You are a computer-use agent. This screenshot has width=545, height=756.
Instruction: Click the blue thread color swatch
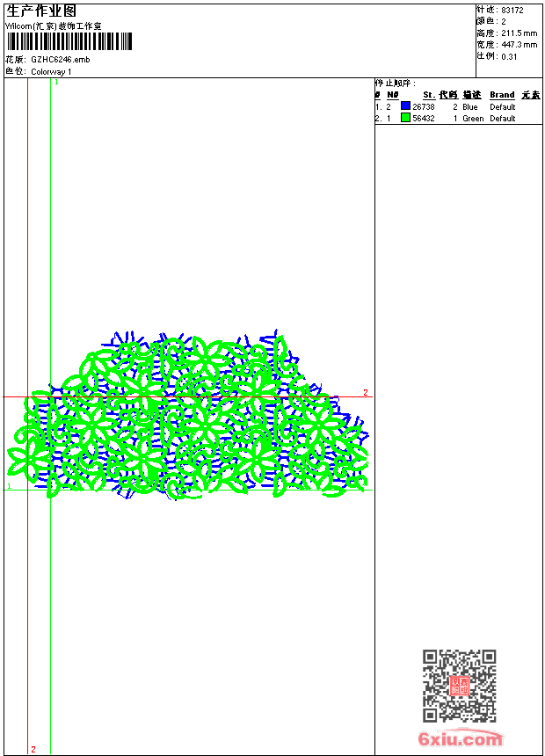(x=405, y=106)
